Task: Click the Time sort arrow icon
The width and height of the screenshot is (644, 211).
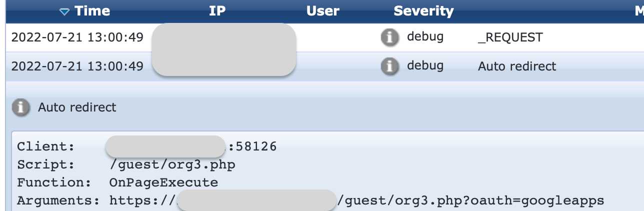Action: pyautogui.click(x=64, y=12)
